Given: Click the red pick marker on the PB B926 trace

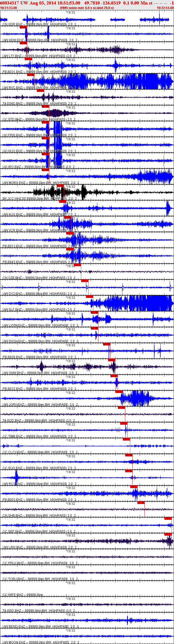Looking at the screenshot, I should tap(107, 344).
